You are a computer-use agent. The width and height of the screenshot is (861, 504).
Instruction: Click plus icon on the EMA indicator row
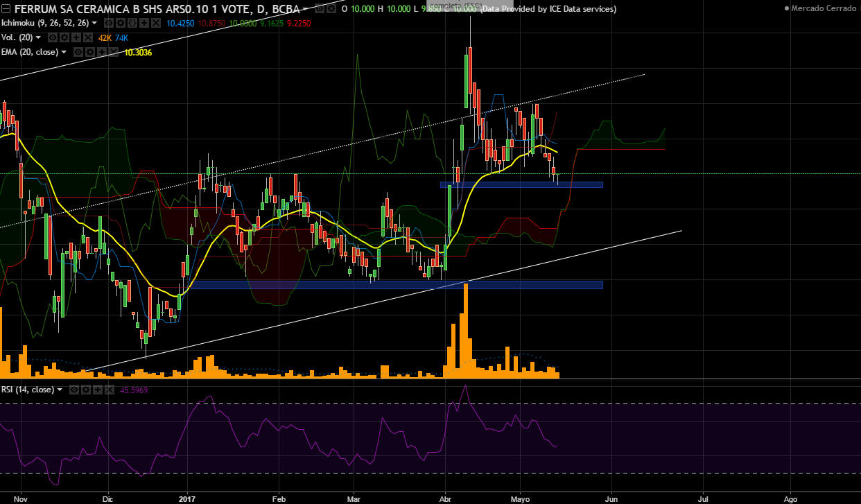(102, 52)
